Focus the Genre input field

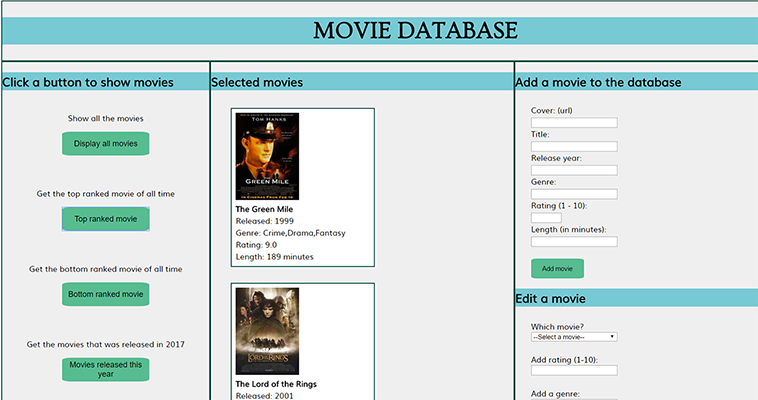click(x=574, y=194)
